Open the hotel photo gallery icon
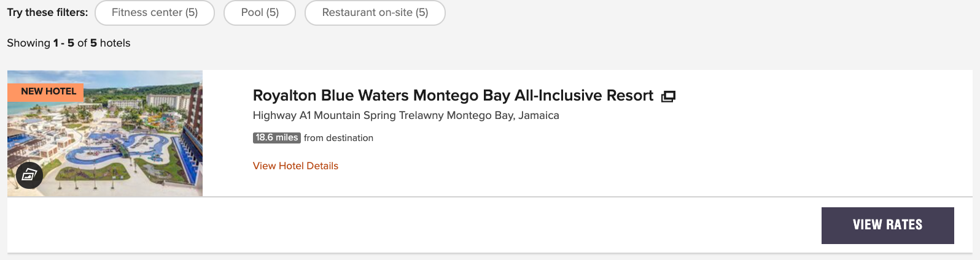Image resolution: width=980 pixels, height=260 pixels. pos(29,175)
